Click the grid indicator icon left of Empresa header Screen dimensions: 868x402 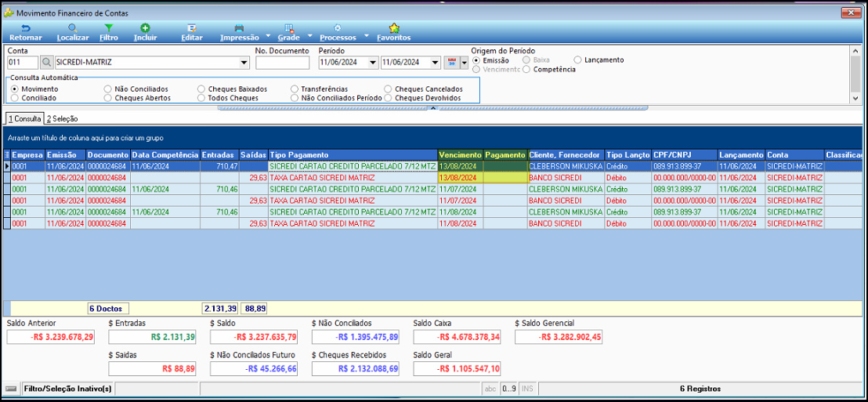click(6, 154)
